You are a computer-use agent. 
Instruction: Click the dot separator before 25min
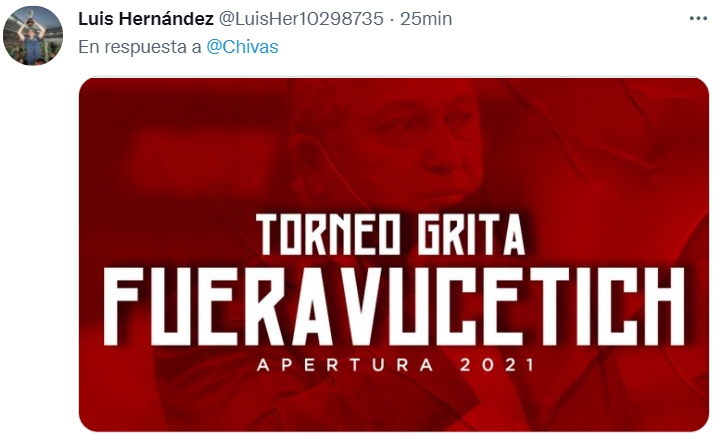pos(392,19)
